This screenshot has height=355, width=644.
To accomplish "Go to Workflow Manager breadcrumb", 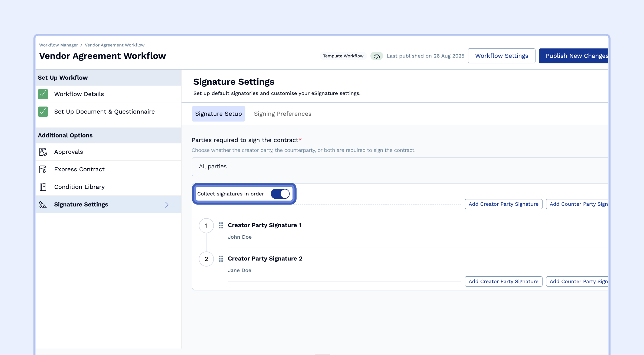I will point(58,45).
